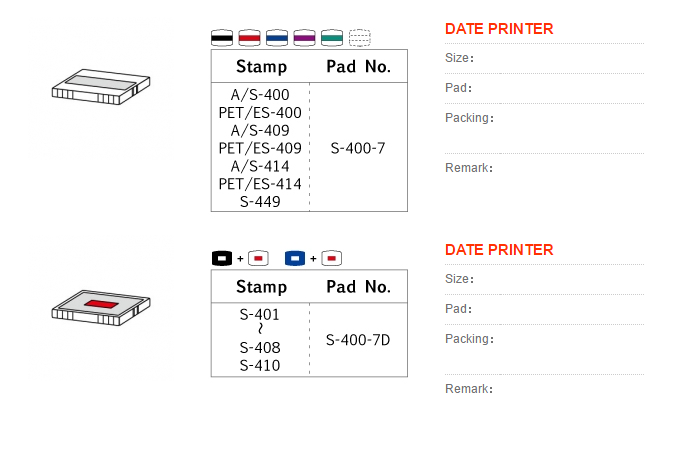Choose the blue ink pad swatch
The width and height of the screenshot is (698, 464).
pos(277,38)
